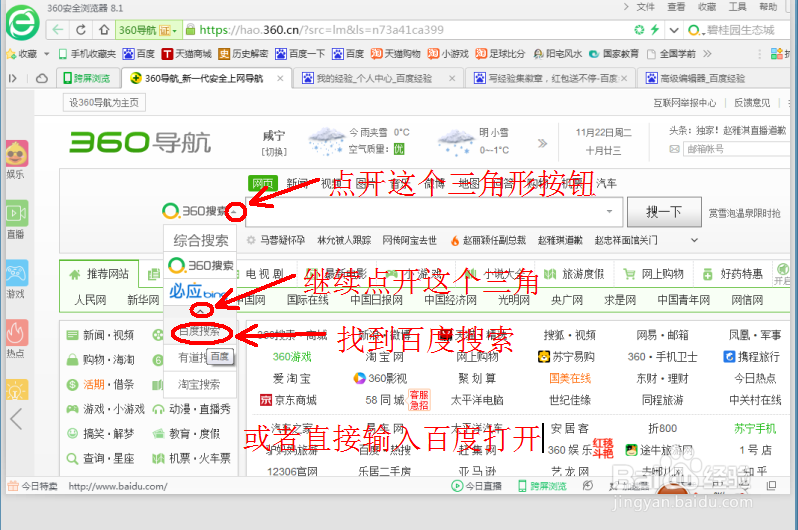The height and width of the screenshot is (530, 798).
Task: Click the main search input field
Action: (434, 211)
